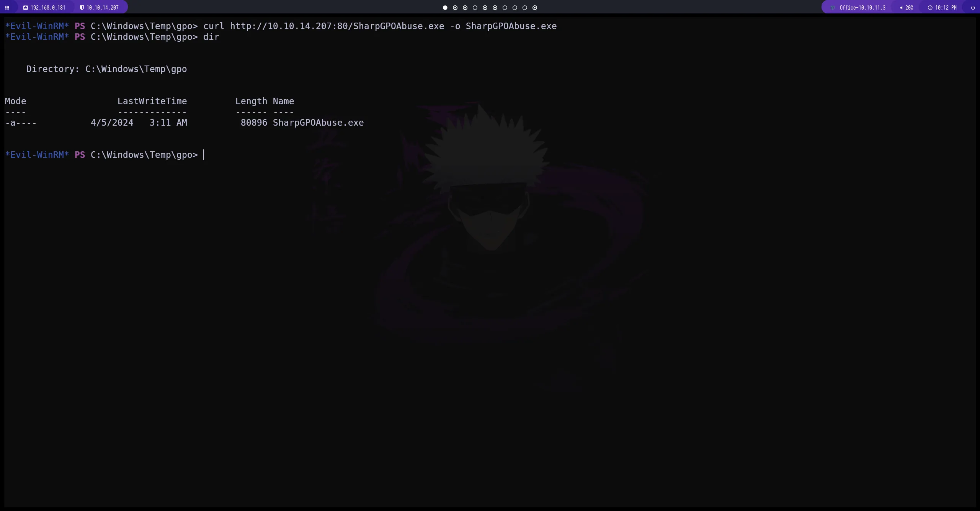This screenshot has height=511, width=980.
Task: Switch to the sixth workspace dot
Action: tap(495, 8)
